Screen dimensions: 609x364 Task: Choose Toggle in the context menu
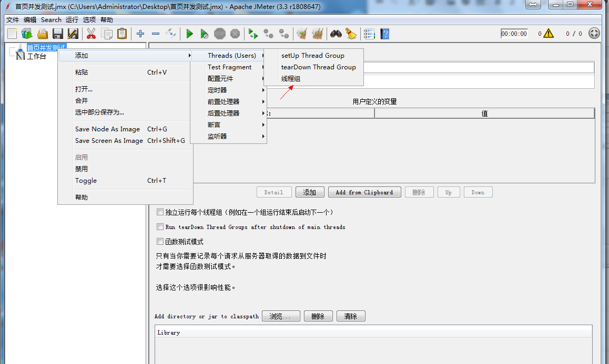pyautogui.click(x=126, y=181)
